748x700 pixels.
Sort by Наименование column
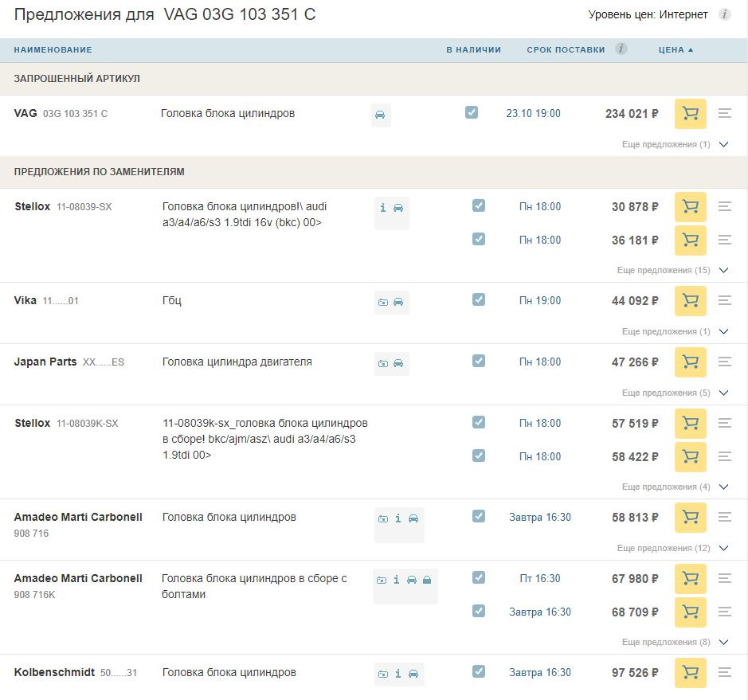coord(53,49)
